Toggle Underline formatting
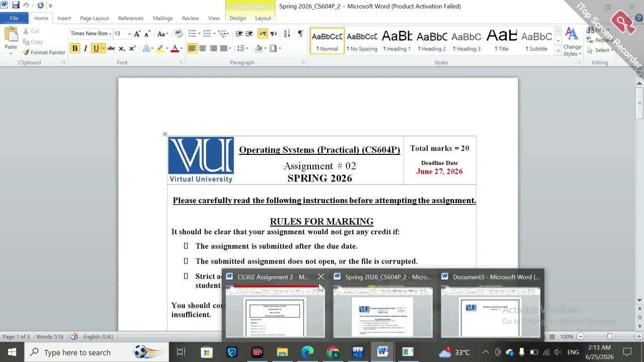Screen dimensions: 644x362 click(x=96, y=48)
